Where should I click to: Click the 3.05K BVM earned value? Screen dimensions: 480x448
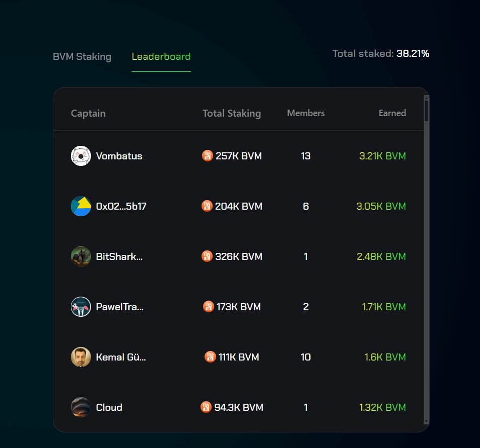coord(381,206)
